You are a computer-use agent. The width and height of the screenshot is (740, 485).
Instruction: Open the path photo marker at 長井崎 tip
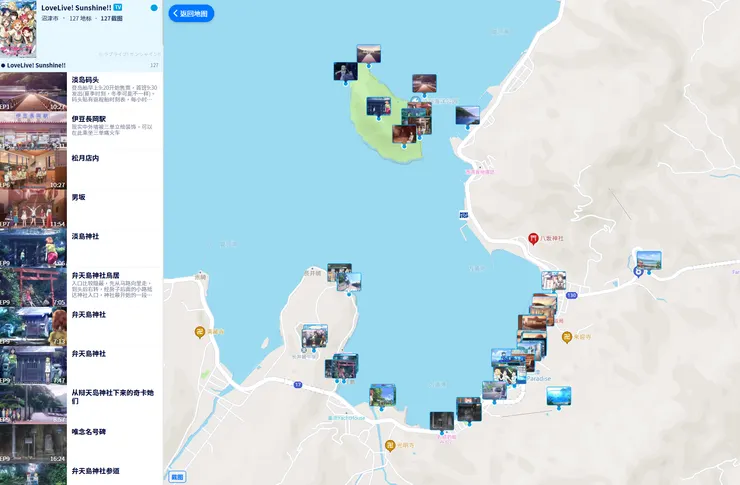pyautogui.click(x=349, y=282)
